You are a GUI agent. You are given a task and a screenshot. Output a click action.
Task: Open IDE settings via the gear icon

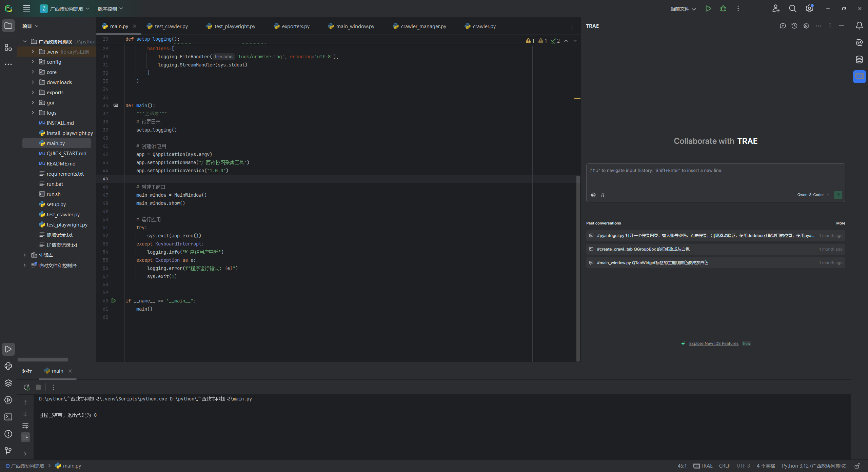tap(809, 8)
